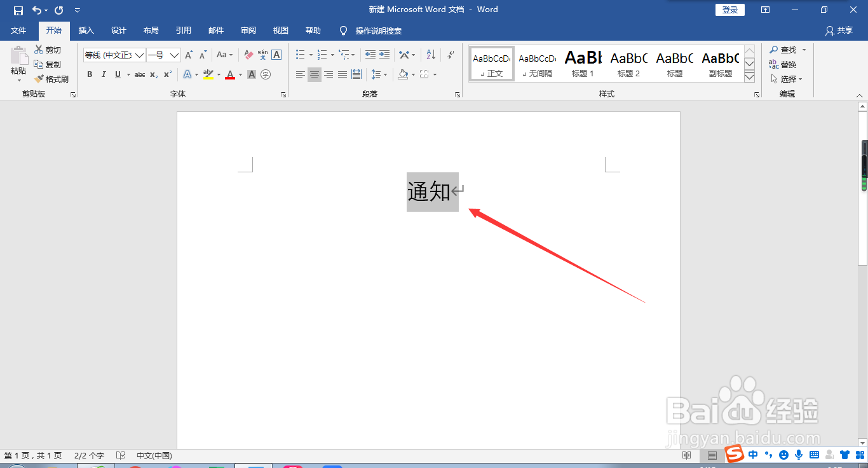Apply yellow text highlight color
The width and height of the screenshot is (868, 468).
(x=208, y=74)
